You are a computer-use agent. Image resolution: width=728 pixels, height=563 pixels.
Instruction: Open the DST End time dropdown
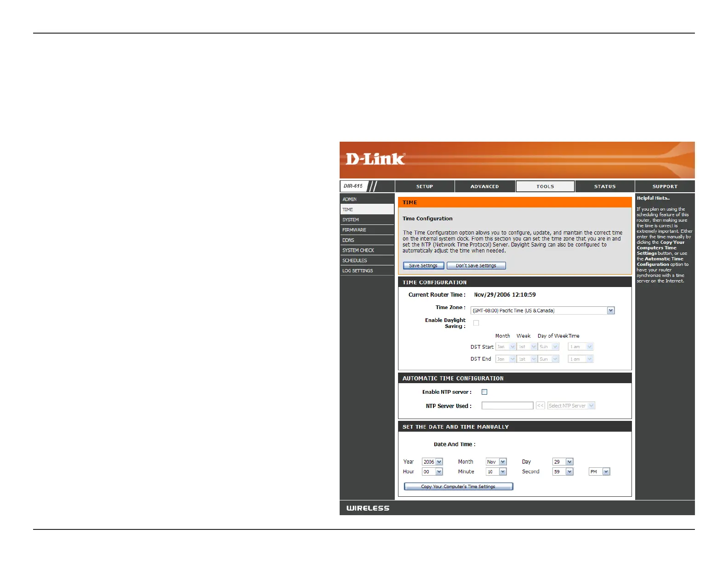581,359
